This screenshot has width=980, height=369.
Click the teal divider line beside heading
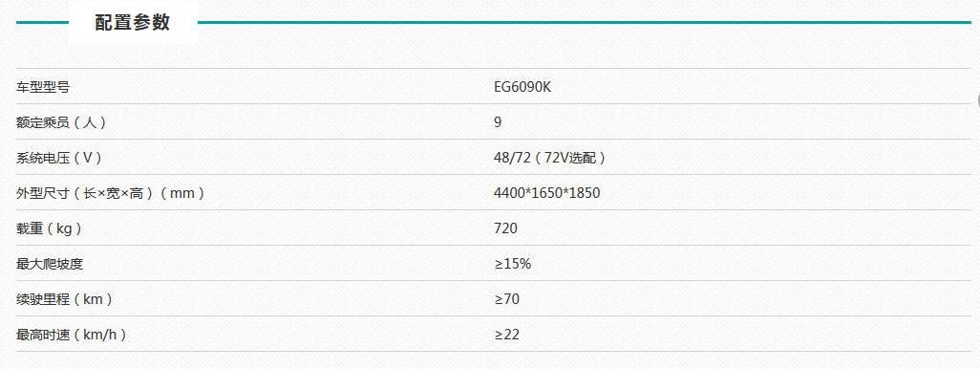tap(585, 23)
